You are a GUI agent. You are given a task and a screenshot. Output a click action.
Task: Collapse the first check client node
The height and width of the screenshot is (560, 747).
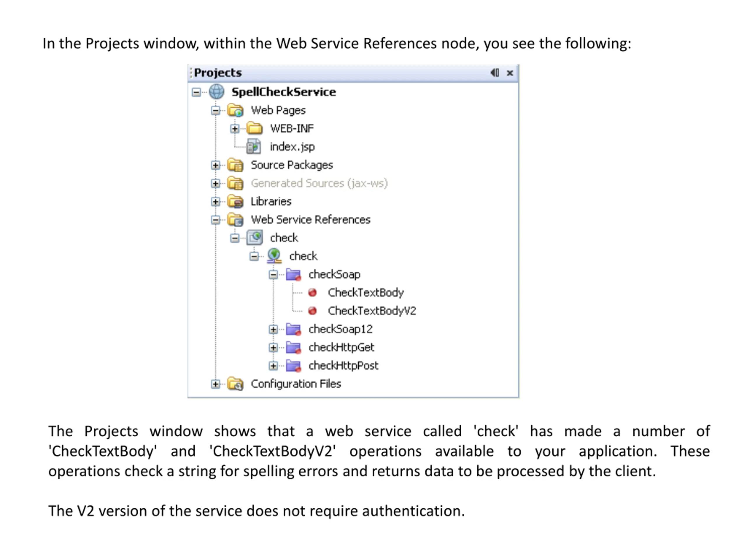[235, 238]
